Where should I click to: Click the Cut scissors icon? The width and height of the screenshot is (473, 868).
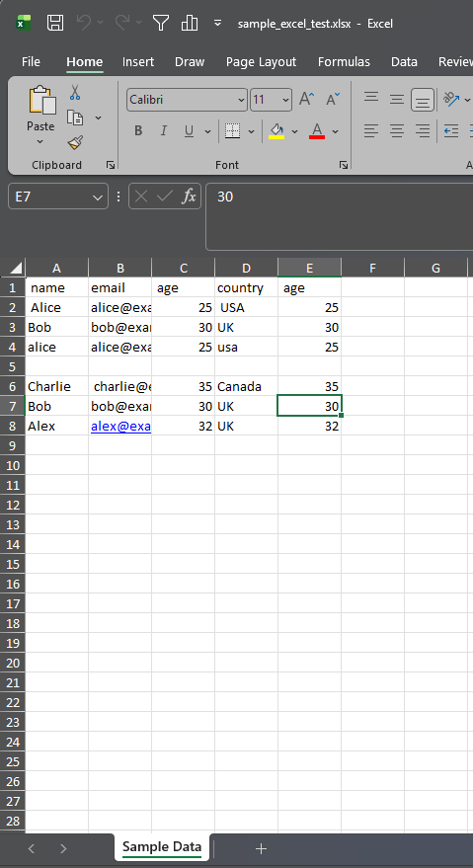tap(75, 93)
